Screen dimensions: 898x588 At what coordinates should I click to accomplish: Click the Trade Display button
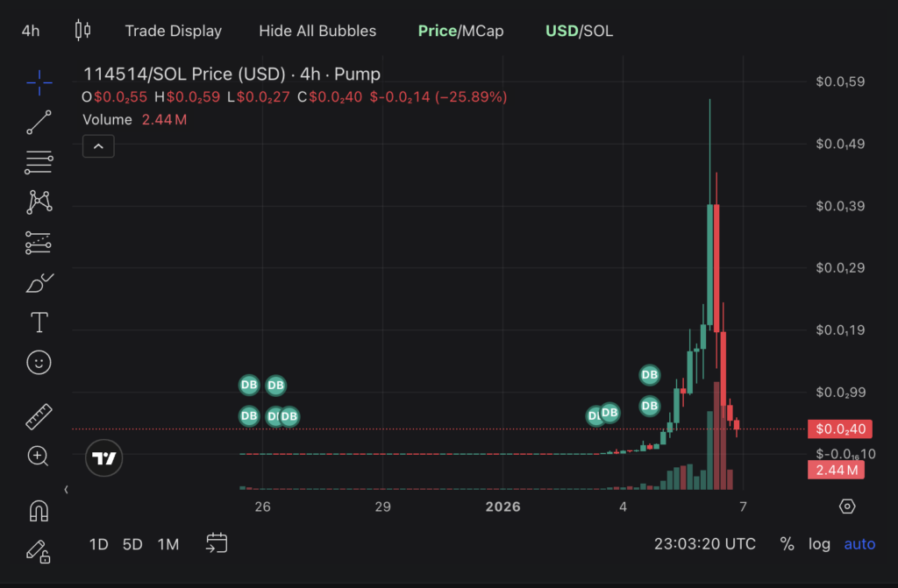[x=173, y=31]
